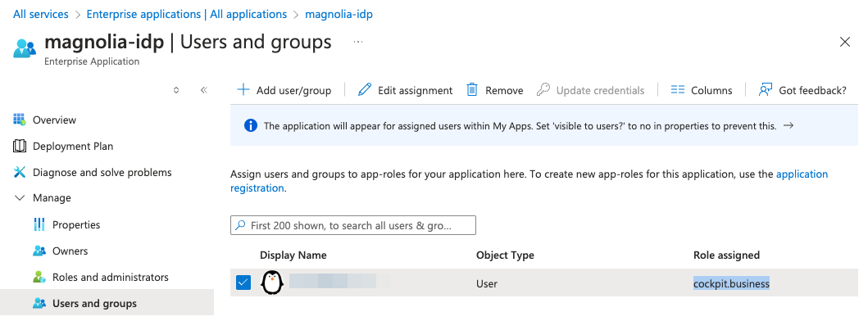
Task: Click the search users and groups field
Action: pyautogui.click(x=353, y=225)
